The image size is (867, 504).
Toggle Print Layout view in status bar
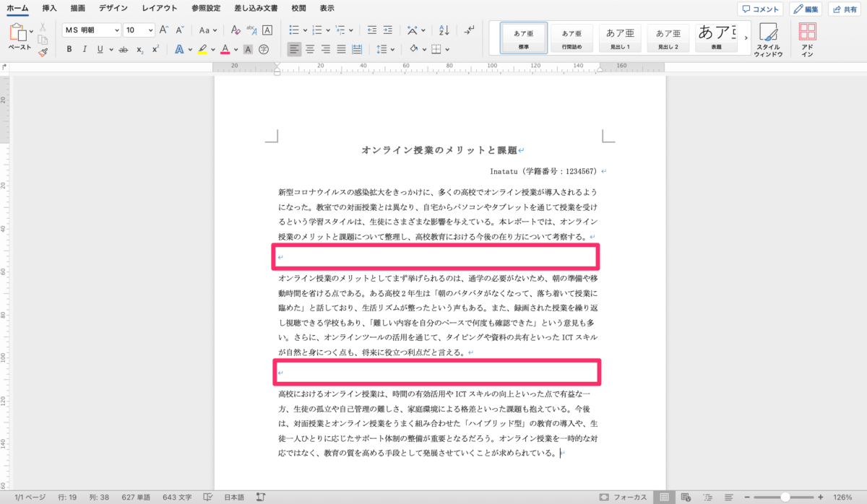coord(664,498)
